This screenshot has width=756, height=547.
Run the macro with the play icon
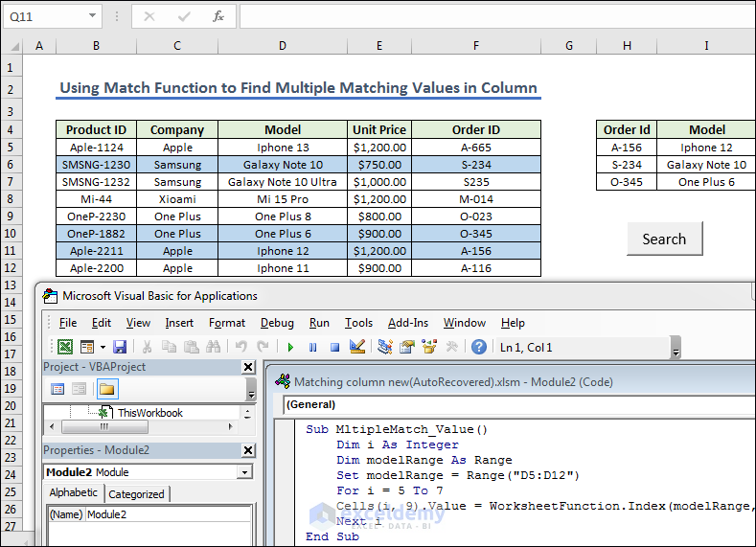[x=289, y=347]
